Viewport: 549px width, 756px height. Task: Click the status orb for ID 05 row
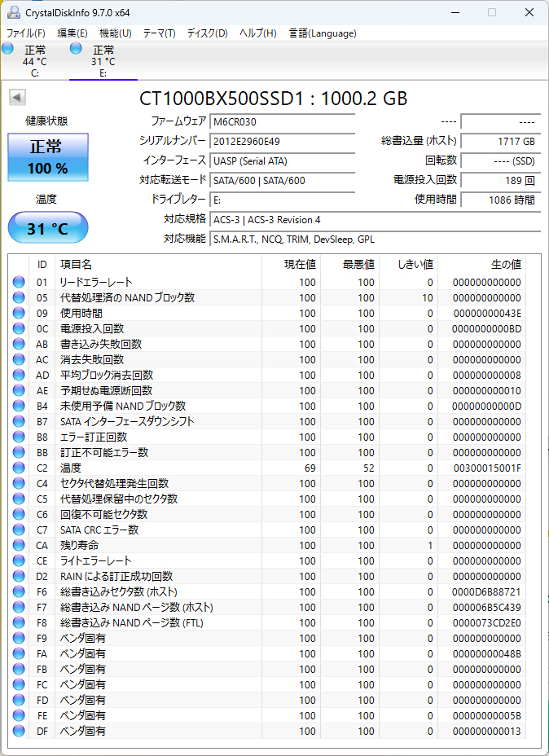(19, 297)
